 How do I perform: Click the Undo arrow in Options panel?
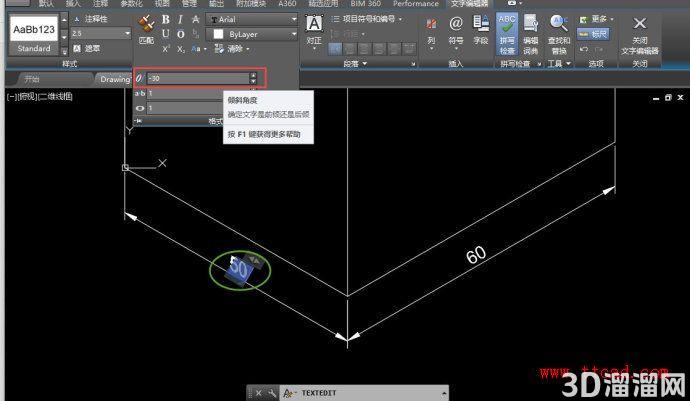tap(584, 49)
